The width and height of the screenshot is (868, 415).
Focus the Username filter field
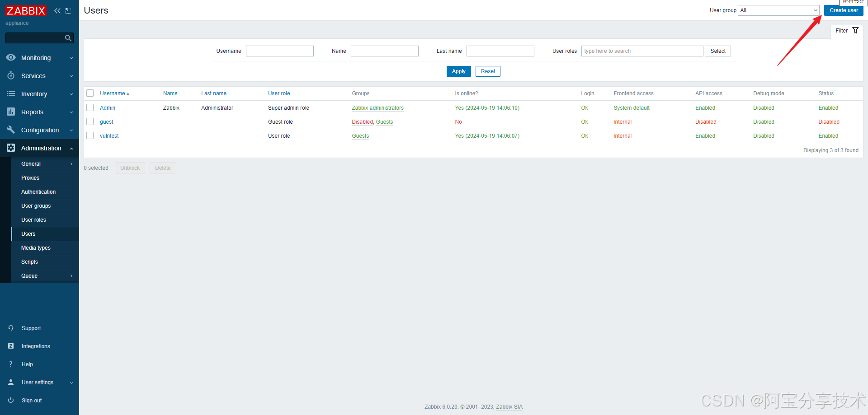click(x=280, y=51)
